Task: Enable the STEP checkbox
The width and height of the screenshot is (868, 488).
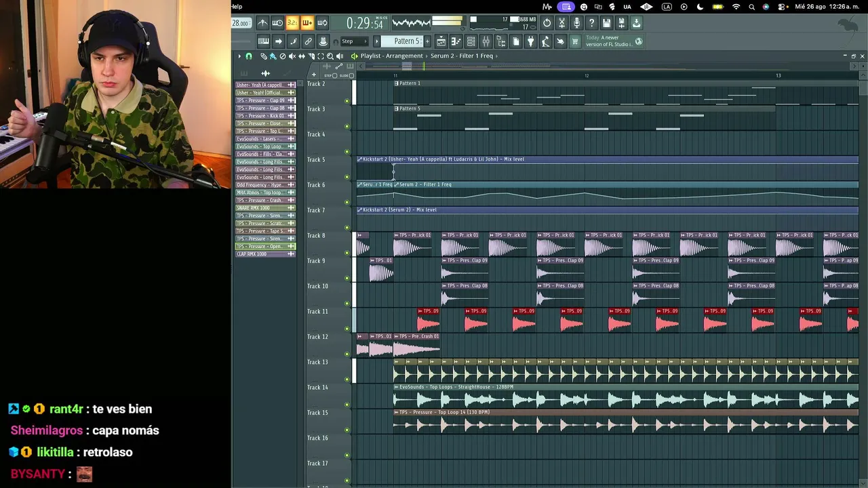Action: (x=334, y=75)
